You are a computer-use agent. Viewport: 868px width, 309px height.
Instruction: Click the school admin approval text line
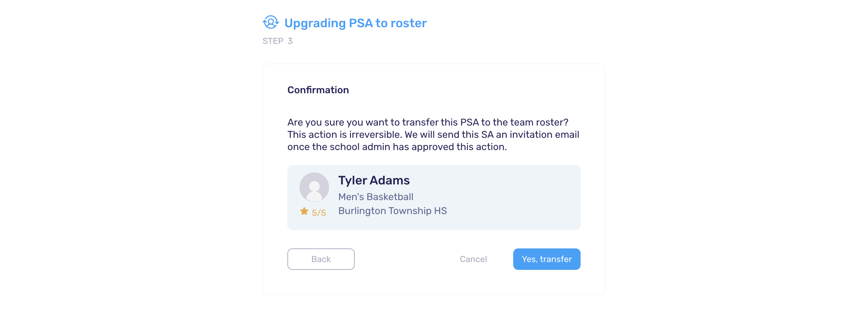click(397, 147)
